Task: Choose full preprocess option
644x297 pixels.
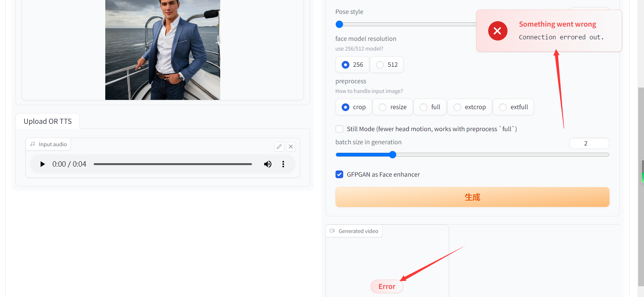Action: 430,107
